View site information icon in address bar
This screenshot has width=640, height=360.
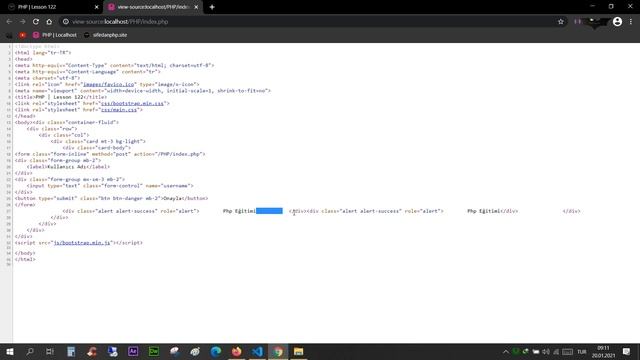[x=66, y=22]
